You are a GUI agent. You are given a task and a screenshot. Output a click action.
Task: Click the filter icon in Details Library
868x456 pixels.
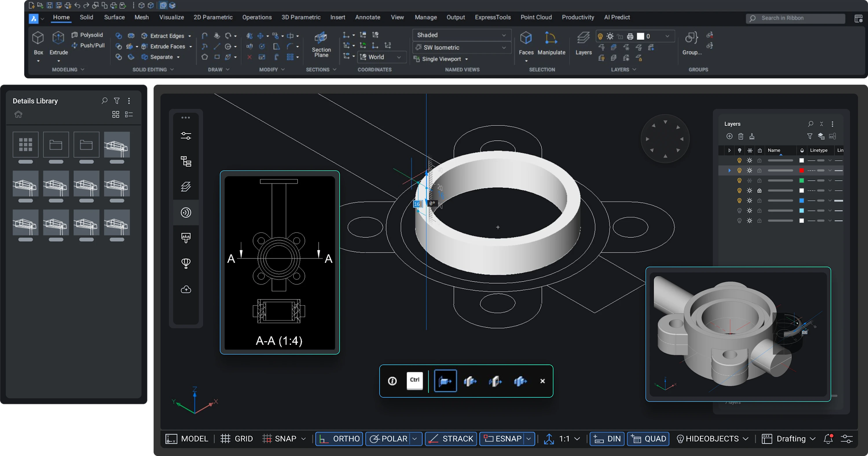coord(117,101)
